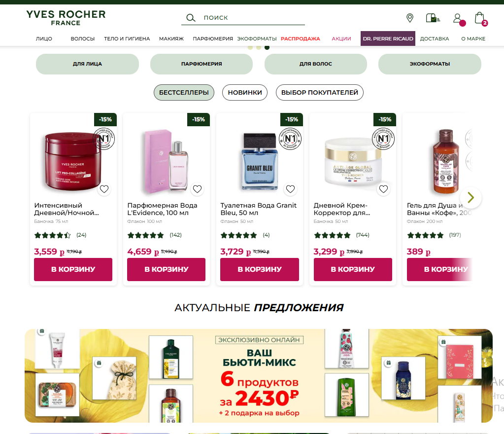
Task: Add red collagen cream to favorites
Action: click(x=104, y=189)
